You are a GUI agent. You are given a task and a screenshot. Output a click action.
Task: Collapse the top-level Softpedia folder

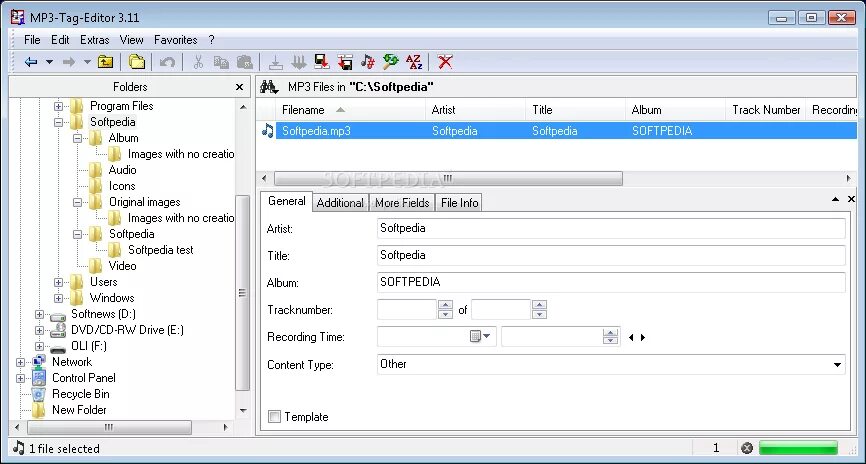[58, 122]
